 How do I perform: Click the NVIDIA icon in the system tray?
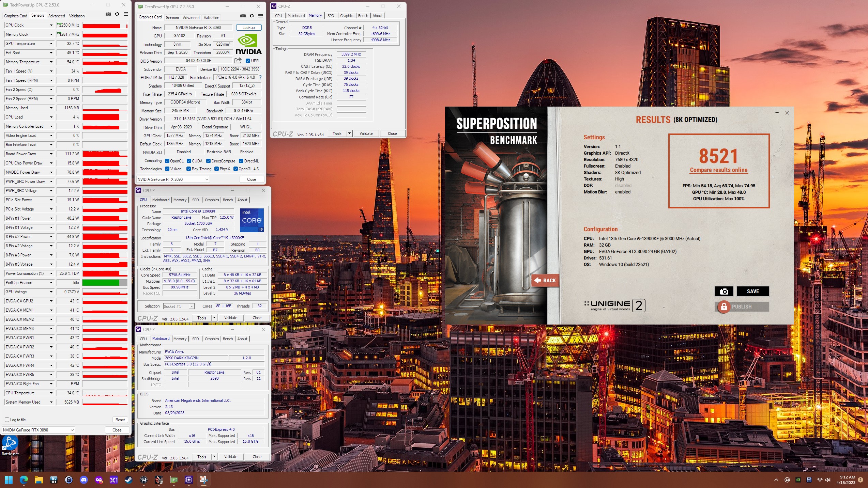pos(798,480)
